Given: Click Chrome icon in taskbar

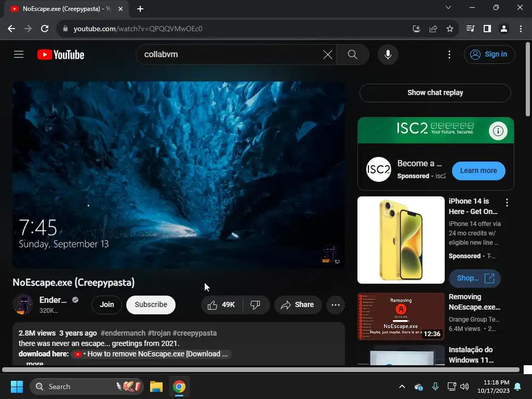Looking at the screenshot, I should [179, 387].
